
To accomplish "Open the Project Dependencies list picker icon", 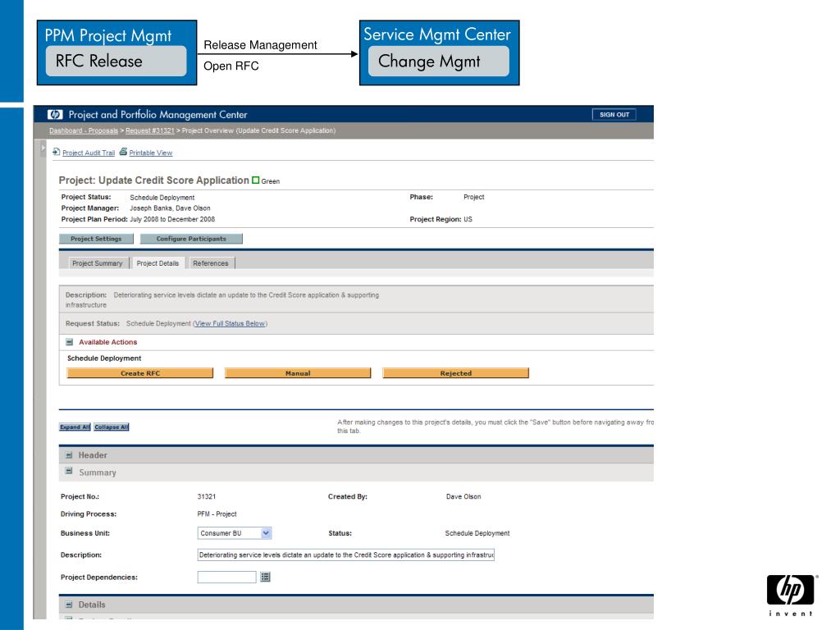I will [265, 577].
